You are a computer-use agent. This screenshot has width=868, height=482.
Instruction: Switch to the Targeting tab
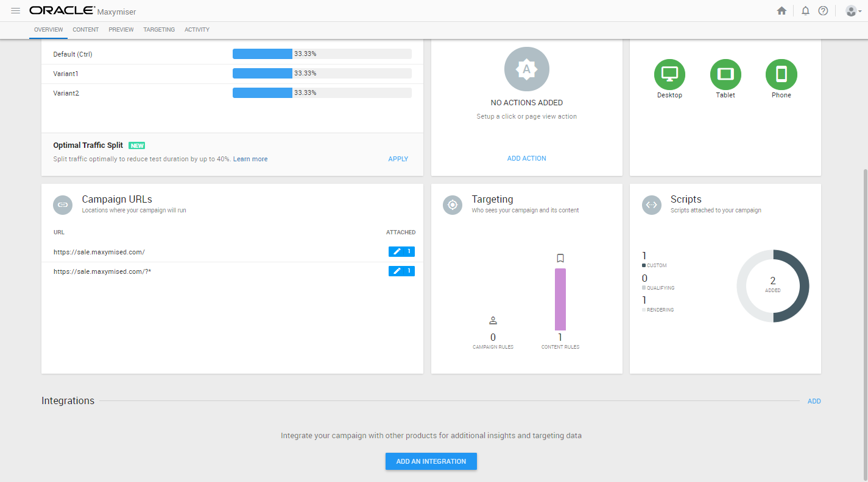159,30
